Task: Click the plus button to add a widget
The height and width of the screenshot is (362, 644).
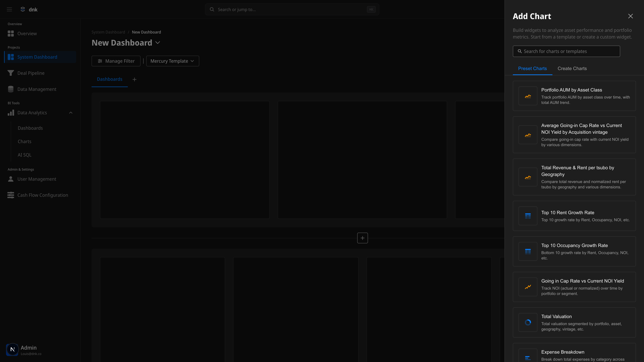Action: click(362, 238)
